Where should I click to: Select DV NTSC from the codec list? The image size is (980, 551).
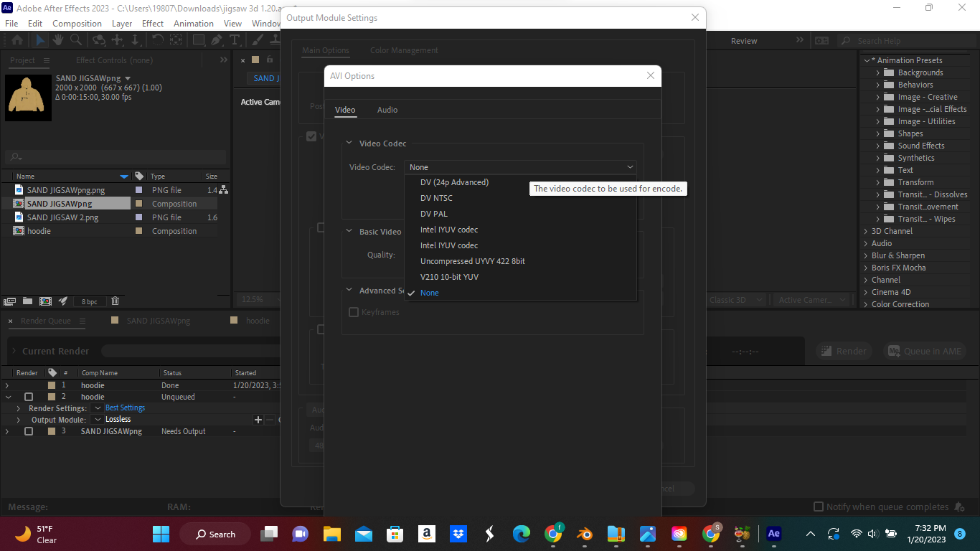coord(436,197)
